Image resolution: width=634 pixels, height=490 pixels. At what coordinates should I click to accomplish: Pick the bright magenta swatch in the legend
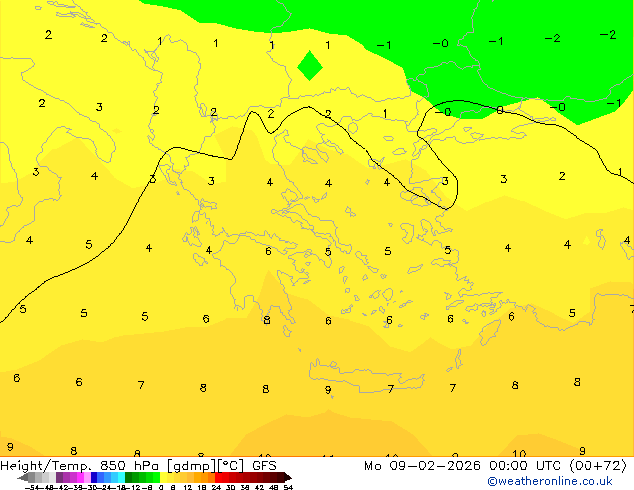tap(80, 477)
